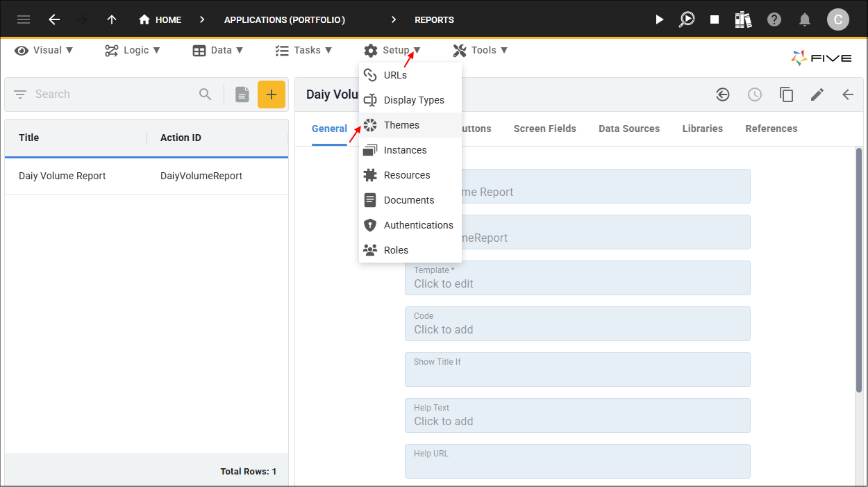Click the Help URL field

pos(578,461)
